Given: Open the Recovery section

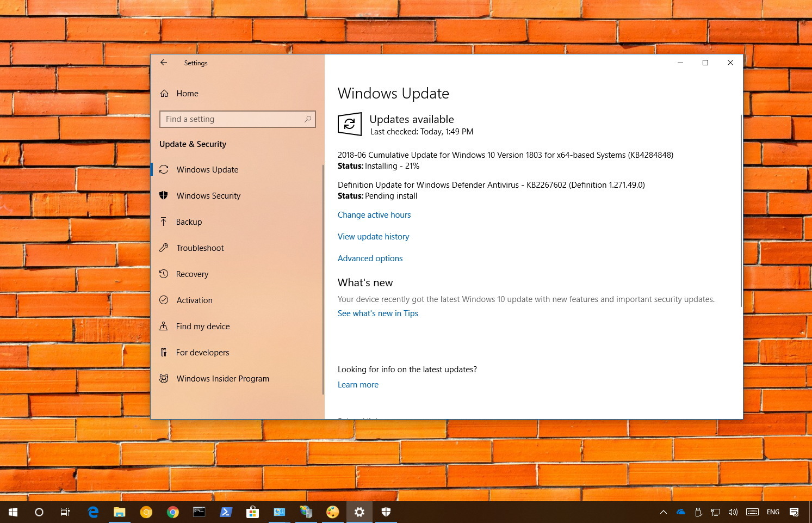Looking at the screenshot, I should coord(192,274).
